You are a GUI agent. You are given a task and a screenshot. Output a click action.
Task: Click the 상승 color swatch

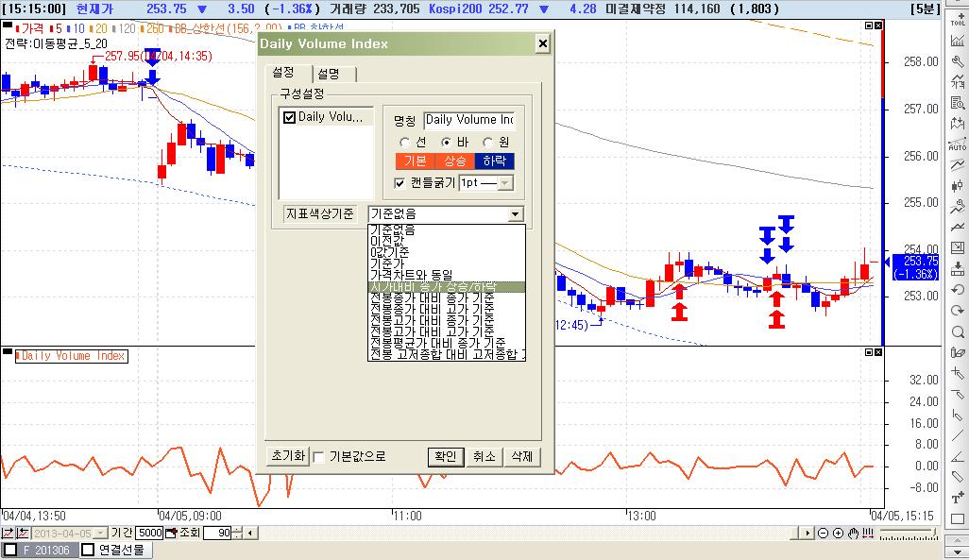point(455,161)
